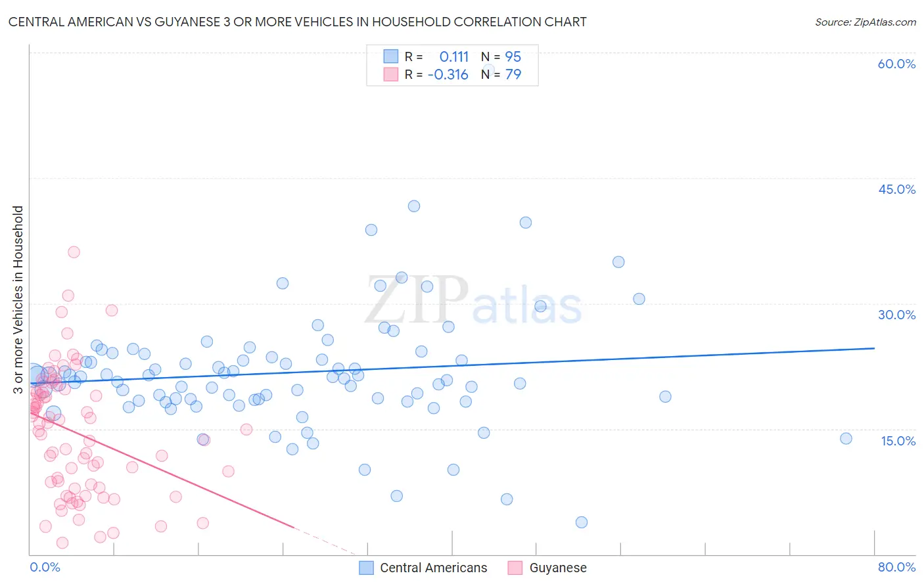Select the Guyanese legend label
This screenshot has height=586, width=924.
(x=558, y=568)
